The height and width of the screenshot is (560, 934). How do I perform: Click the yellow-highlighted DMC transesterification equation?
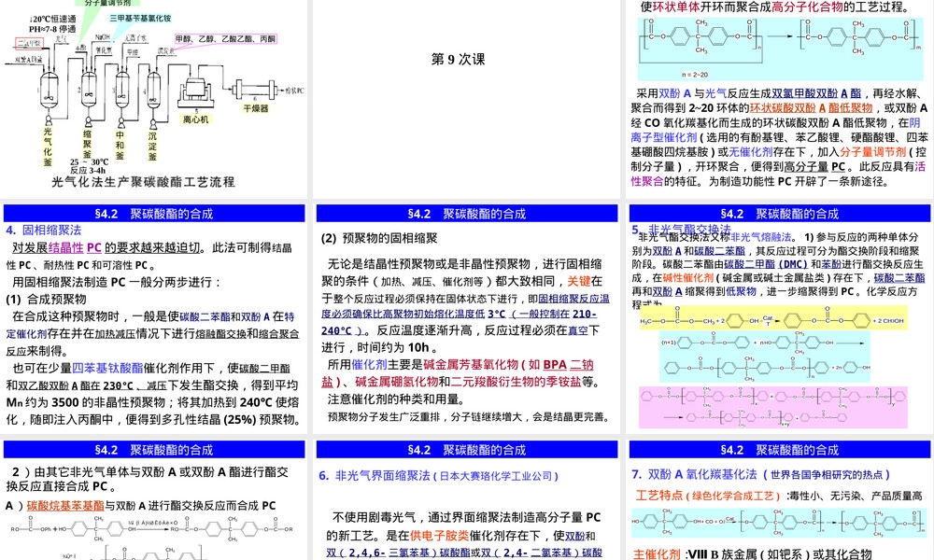[x=772, y=317]
